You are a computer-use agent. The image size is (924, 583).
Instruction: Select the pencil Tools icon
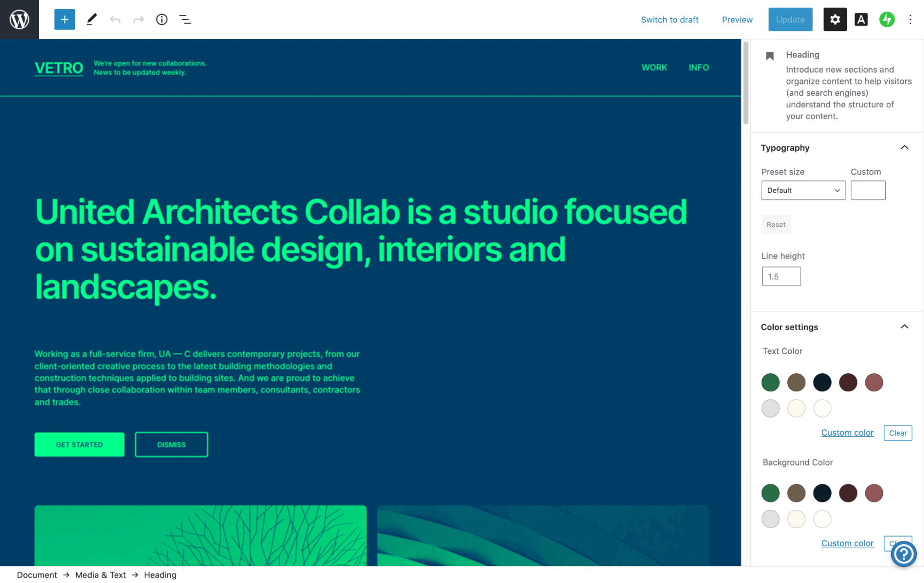92,19
